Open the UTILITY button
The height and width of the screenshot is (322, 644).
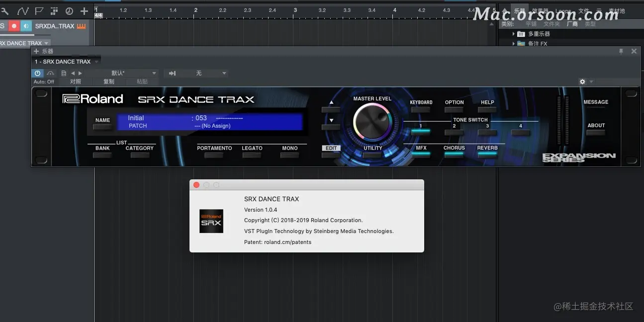pyautogui.click(x=372, y=155)
